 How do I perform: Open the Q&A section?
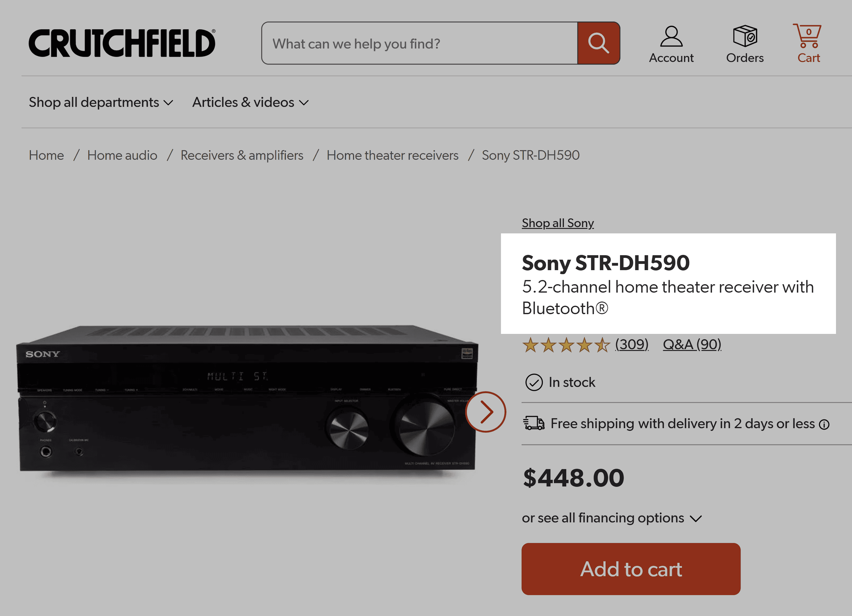(x=692, y=344)
